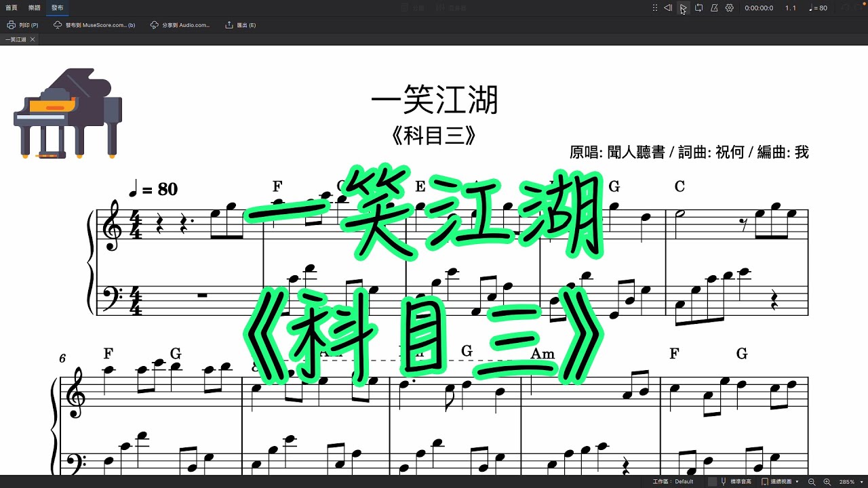
Task: Click the 發布到 MuseScore.com publish label
Action: [x=100, y=25]
